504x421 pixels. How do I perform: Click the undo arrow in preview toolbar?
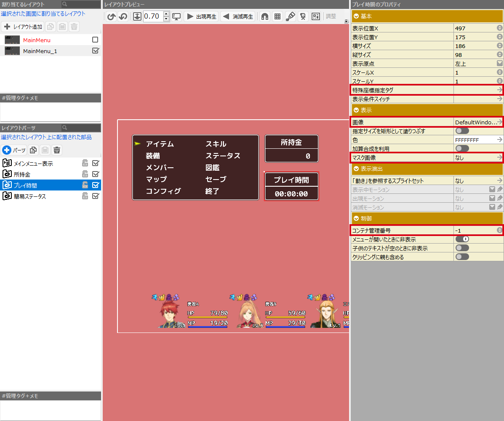click(x=111, y=16)
